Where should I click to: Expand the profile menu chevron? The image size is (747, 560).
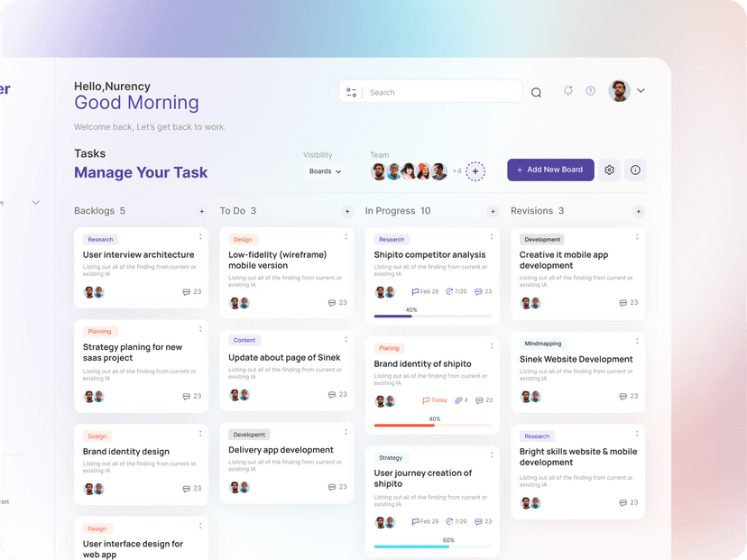pos(641,91)
